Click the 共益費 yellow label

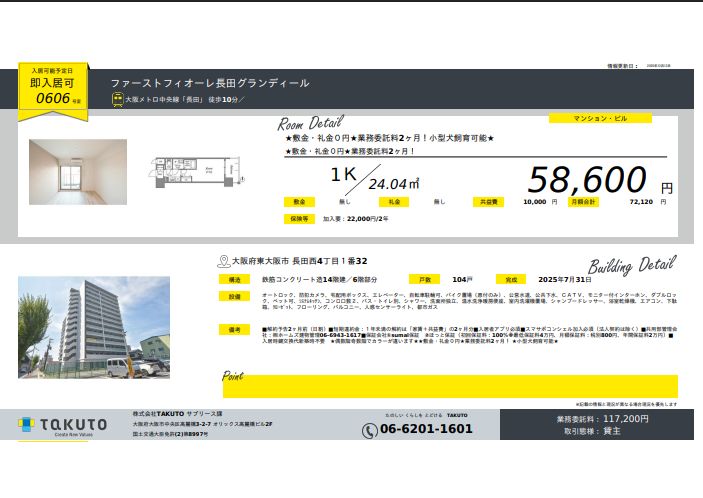tap(488, 201)
